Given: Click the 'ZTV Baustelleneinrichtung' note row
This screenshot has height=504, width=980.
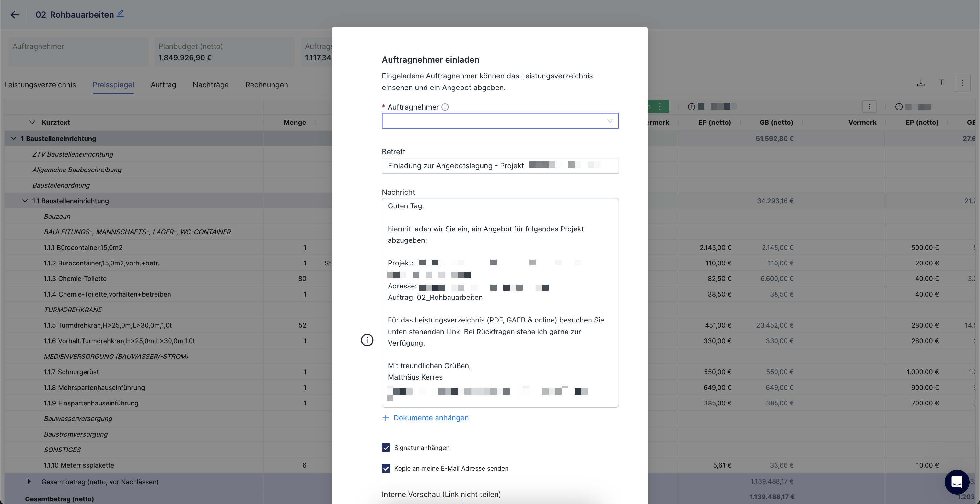Looking at the screenshot, I should (x=168, y=154).
